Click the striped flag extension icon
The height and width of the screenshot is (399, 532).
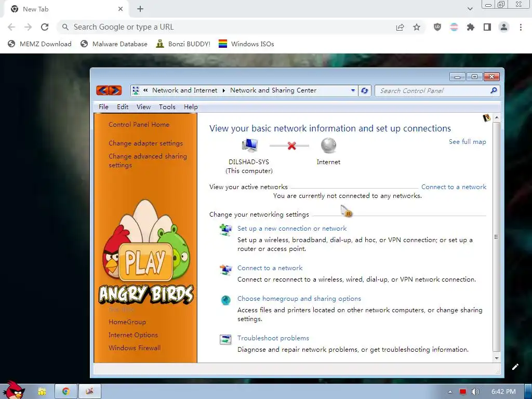(454, 27)
